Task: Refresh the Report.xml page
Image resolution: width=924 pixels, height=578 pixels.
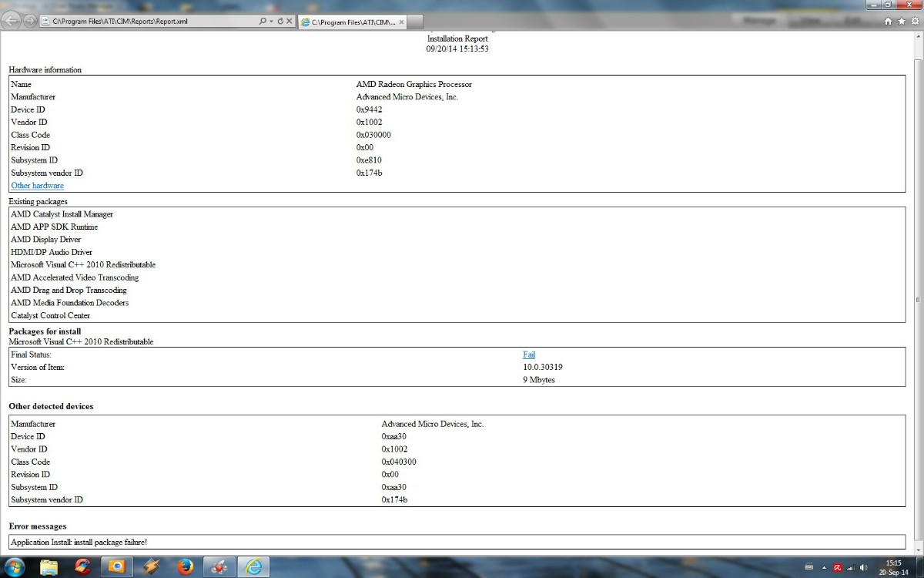Action: click(x=280, y=22)
